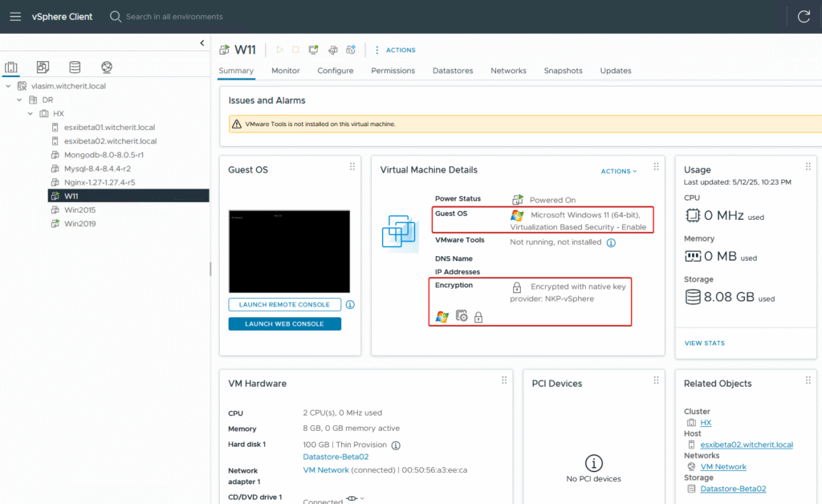Switch to Networking inventory view

coord(107,67)
